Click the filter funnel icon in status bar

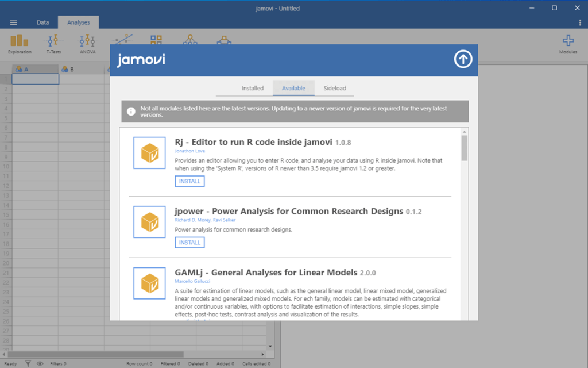[28, 363]
